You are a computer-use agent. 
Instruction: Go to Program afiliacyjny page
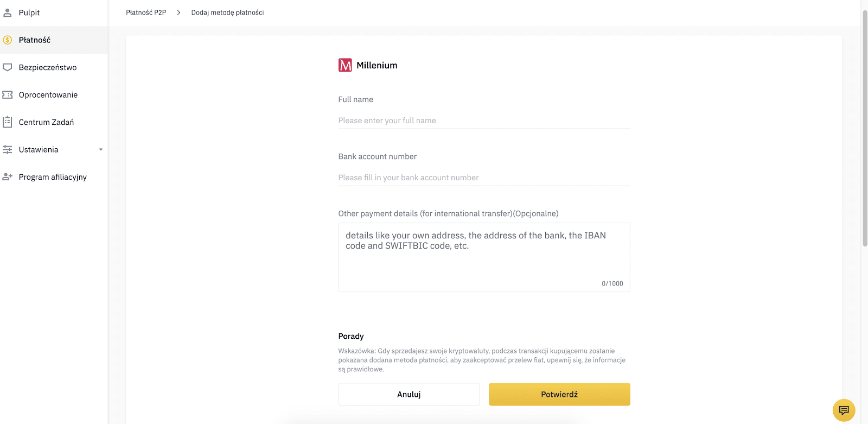pos(54,177)
